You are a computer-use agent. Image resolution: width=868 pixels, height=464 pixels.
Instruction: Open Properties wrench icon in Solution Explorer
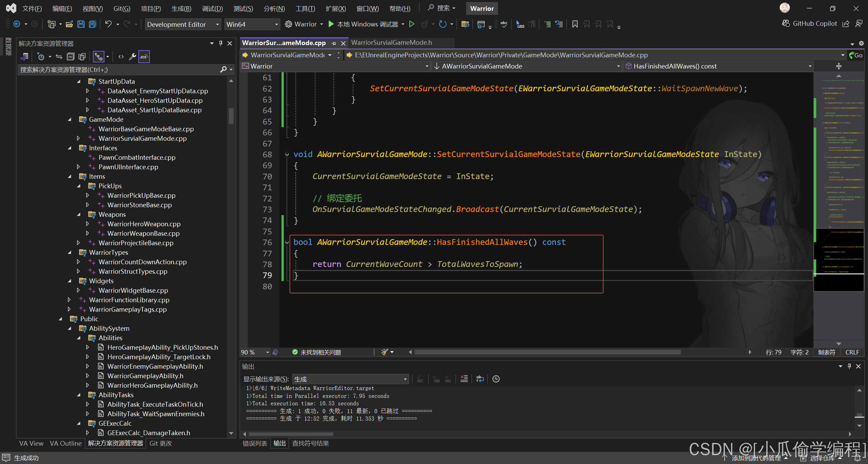(x=132, y=57)
